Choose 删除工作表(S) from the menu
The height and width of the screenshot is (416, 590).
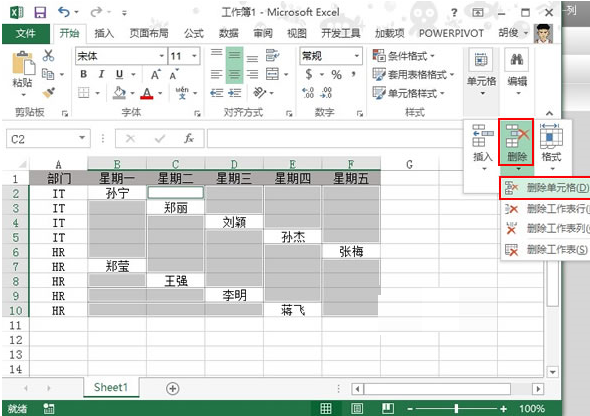coord(545,249)
